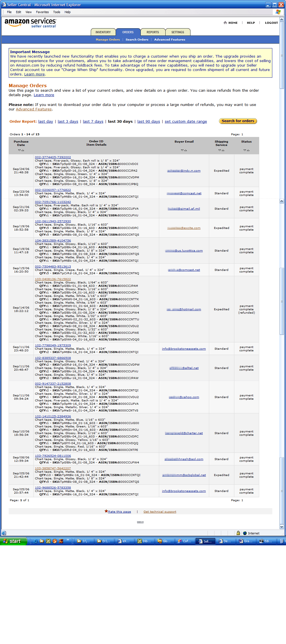The width and height of the screenshot is (286, 644).
Task: Show order report for last 7 days
Action: tap(93, 121)
